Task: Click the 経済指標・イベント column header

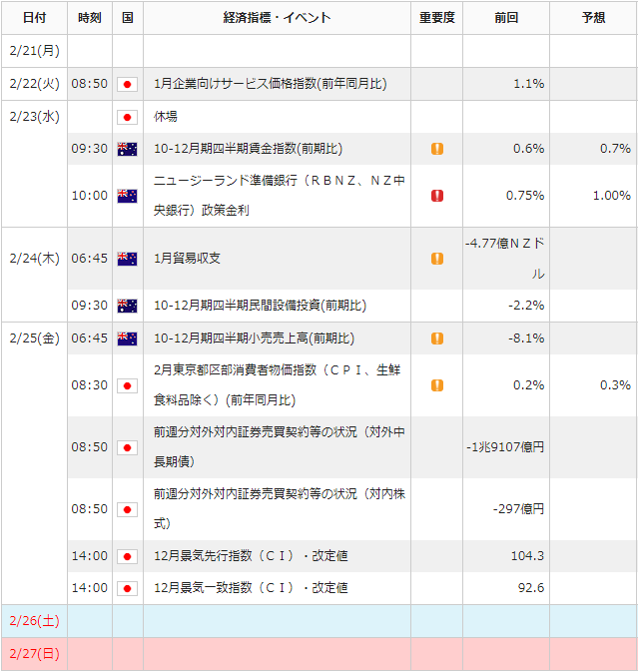Action: pos(277,18)
